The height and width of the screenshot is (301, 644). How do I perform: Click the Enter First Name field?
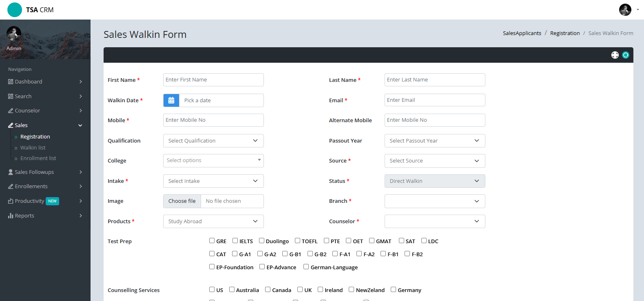[213, 80]
